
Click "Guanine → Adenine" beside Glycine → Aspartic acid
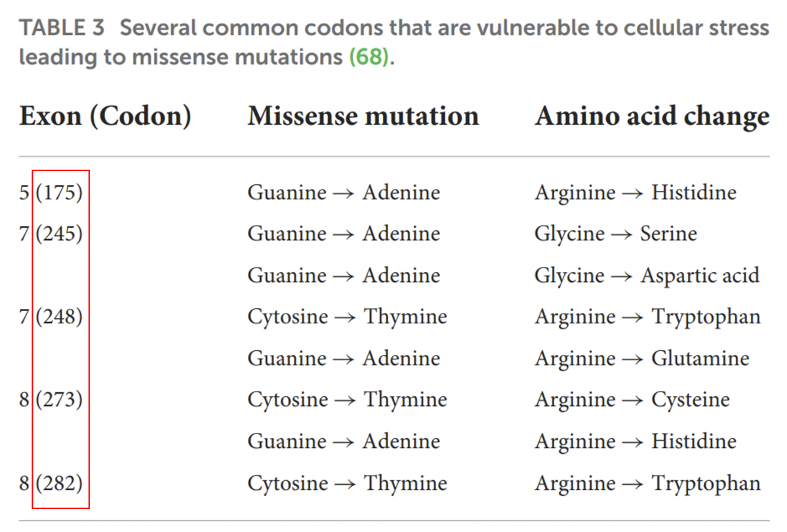point(344,276)
